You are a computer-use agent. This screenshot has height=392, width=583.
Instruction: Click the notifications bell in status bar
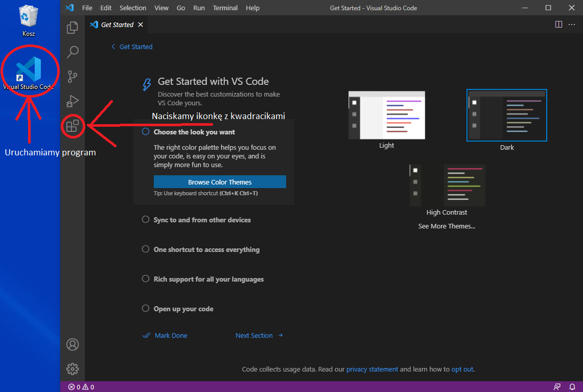[572, 387]
